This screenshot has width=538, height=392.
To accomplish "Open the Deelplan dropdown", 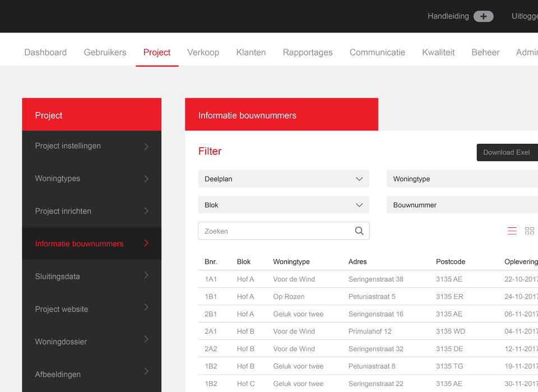I will pos(284,179).
